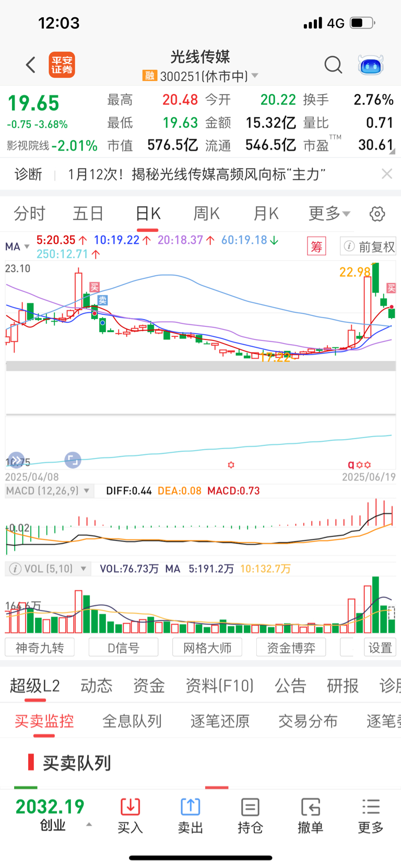Tap the 22.98 high price label
The width and height of the screenshot is (401, 868).
tap(355, 272)
